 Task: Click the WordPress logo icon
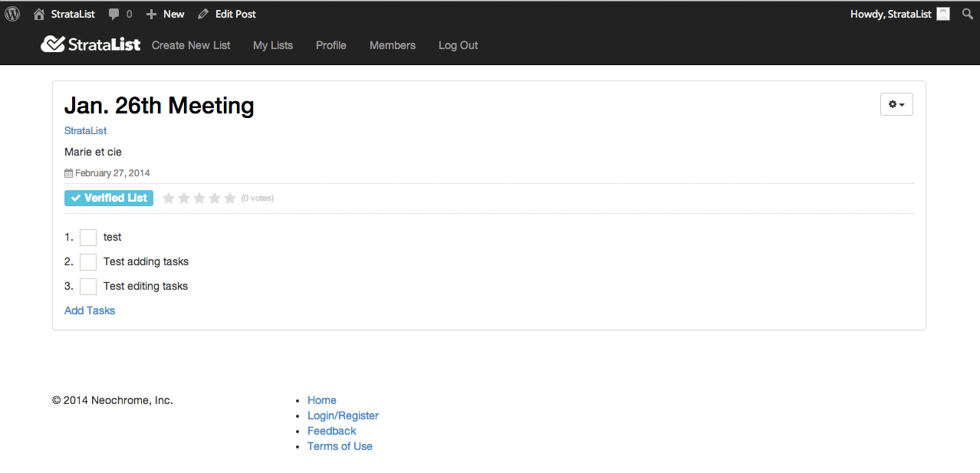coord(12,14)
